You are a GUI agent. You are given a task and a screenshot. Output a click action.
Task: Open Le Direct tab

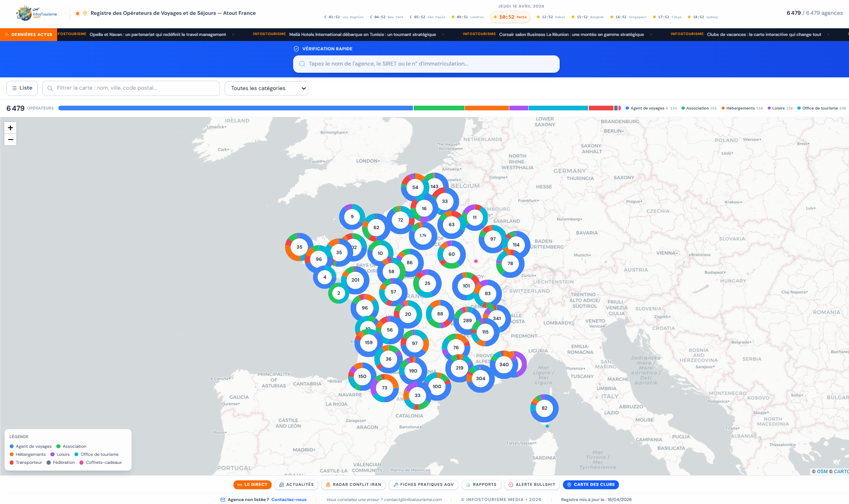click(252, 485)
